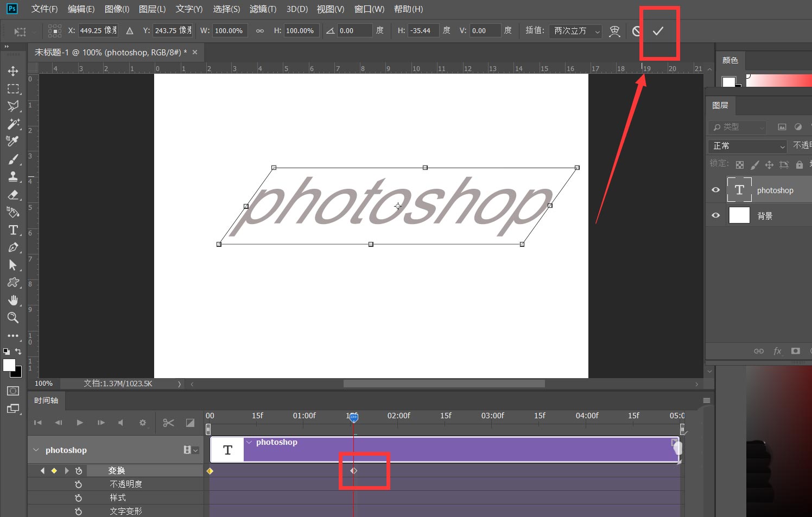Open the 图像(I) menu
The image size is (812, 517).
(117, 9)
